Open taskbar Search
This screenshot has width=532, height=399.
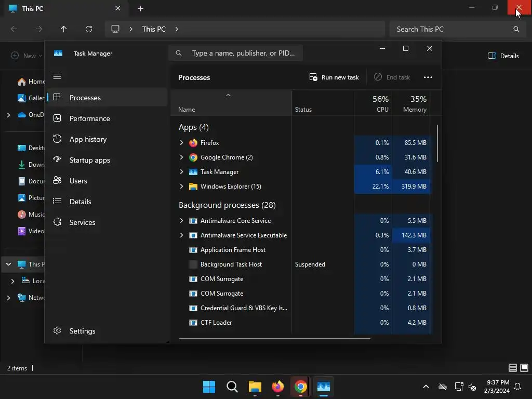232,387
